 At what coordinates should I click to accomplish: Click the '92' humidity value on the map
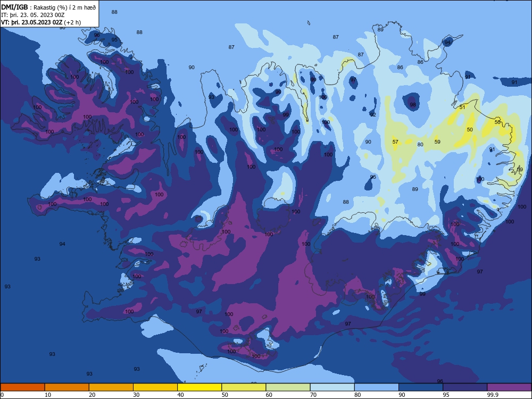click(x=373, y=115)
